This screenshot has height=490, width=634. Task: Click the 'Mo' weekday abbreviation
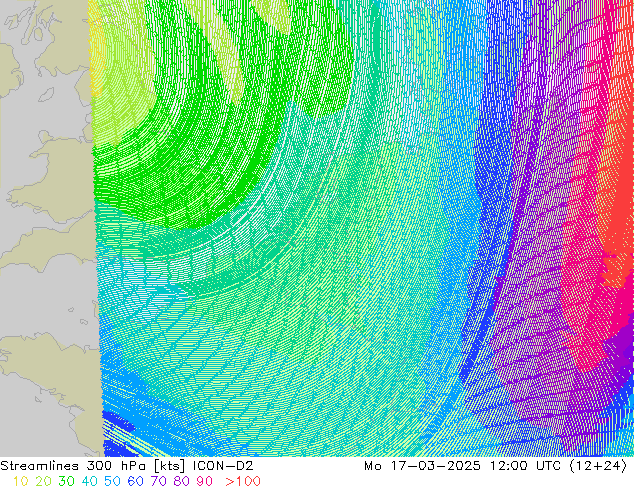tap(373, 466)
